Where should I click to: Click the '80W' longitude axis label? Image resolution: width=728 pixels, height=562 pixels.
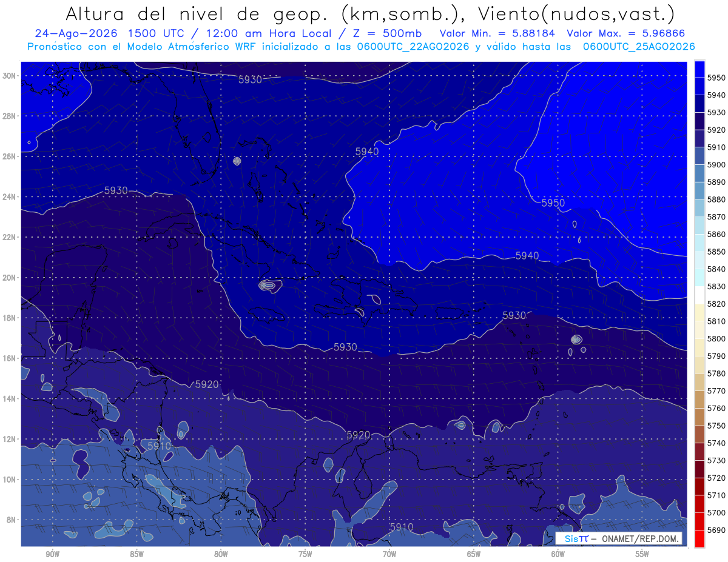click(x=221, y=554)
